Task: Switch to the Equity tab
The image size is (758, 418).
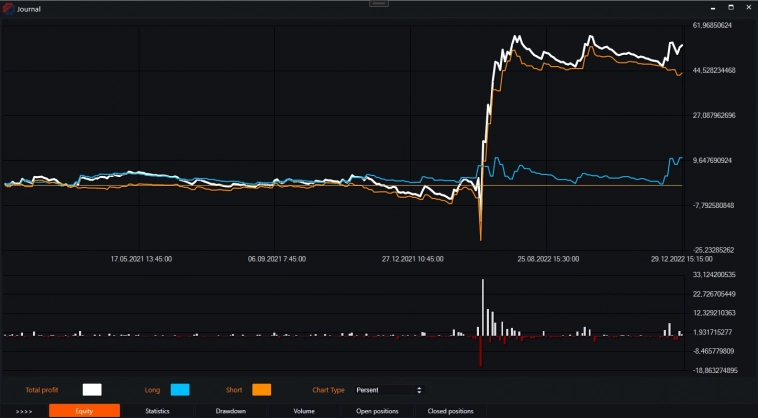Action: tap(84, 411)
